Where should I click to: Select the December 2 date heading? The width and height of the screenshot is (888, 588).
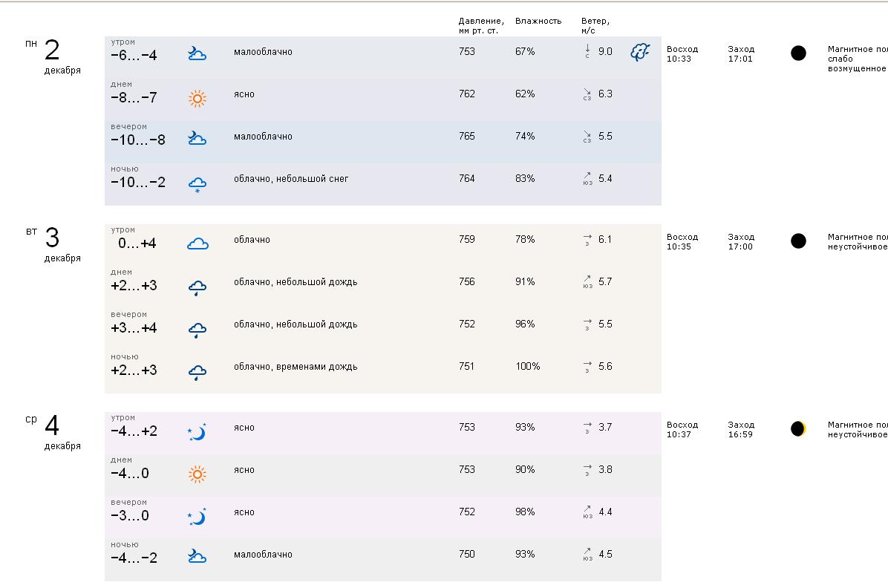click(52, 50)
